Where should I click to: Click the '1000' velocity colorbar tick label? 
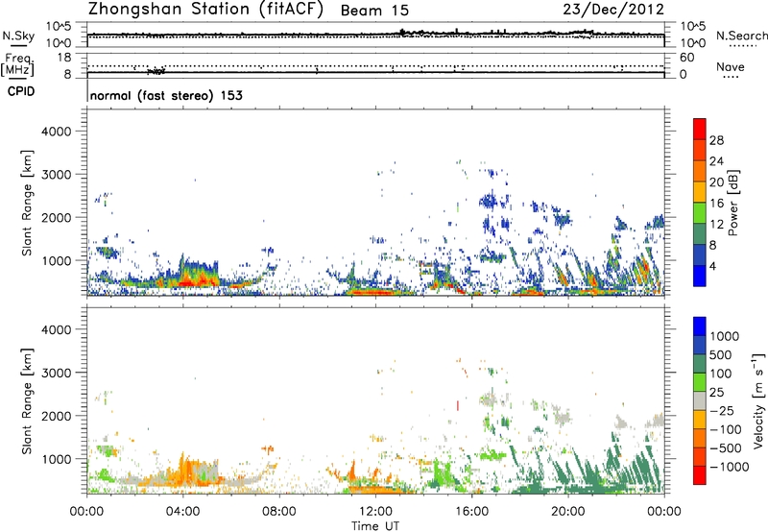coord(725,336)
